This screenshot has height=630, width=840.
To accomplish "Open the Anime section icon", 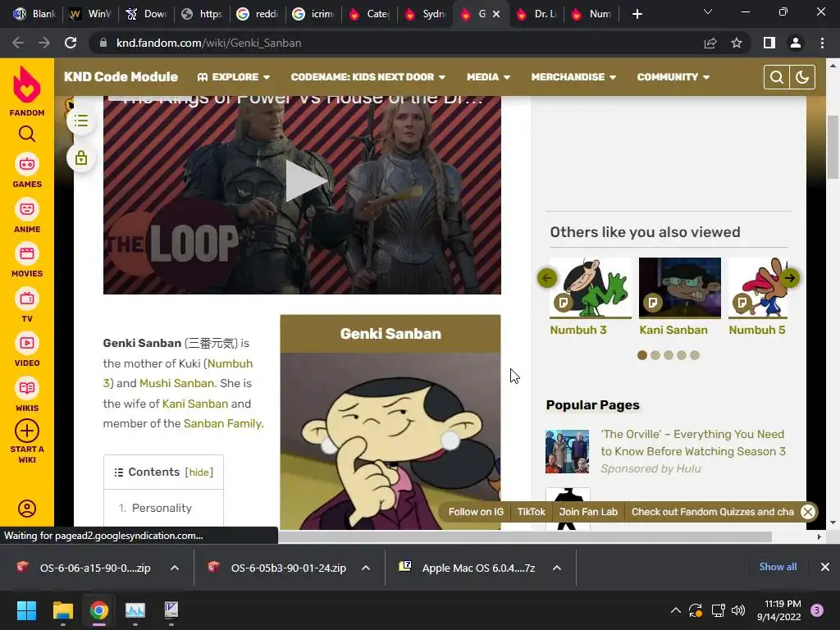I will [x=27, y=209].
